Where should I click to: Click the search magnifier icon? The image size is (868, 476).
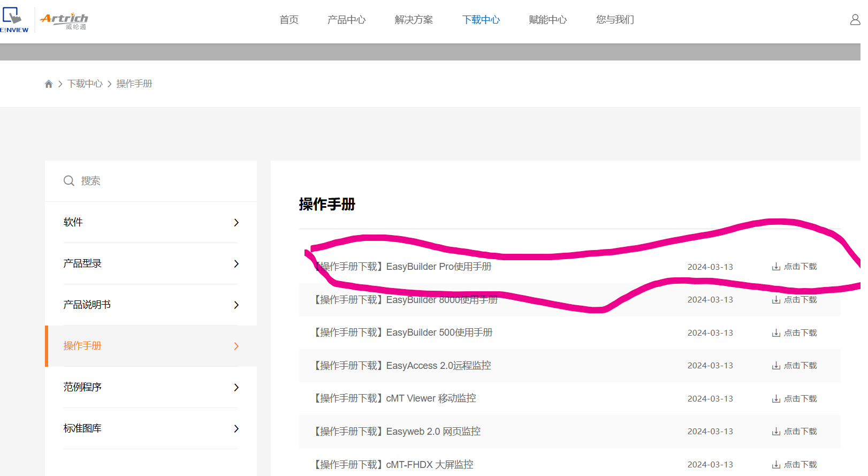[x=69, y=181]
